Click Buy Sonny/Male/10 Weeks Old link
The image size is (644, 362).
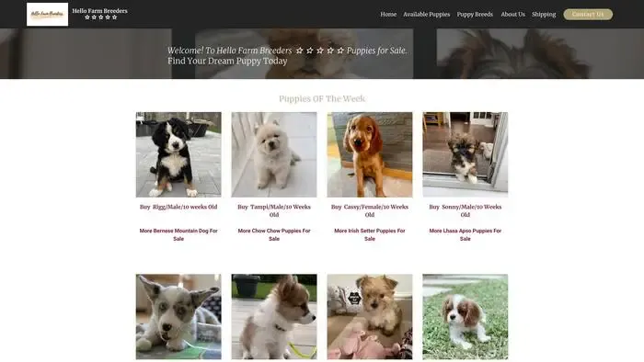click(465, 210)
